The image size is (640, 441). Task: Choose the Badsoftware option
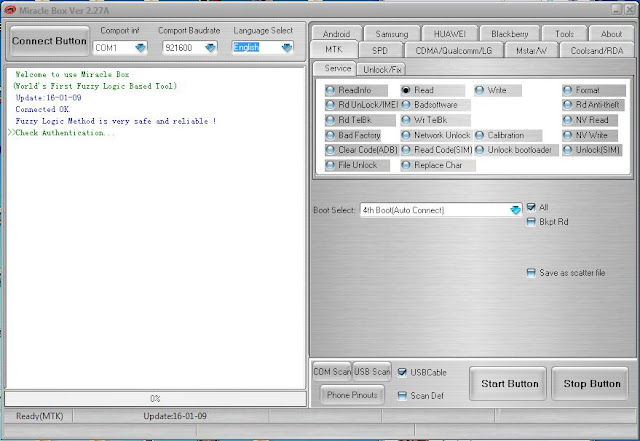coord(435,105)
